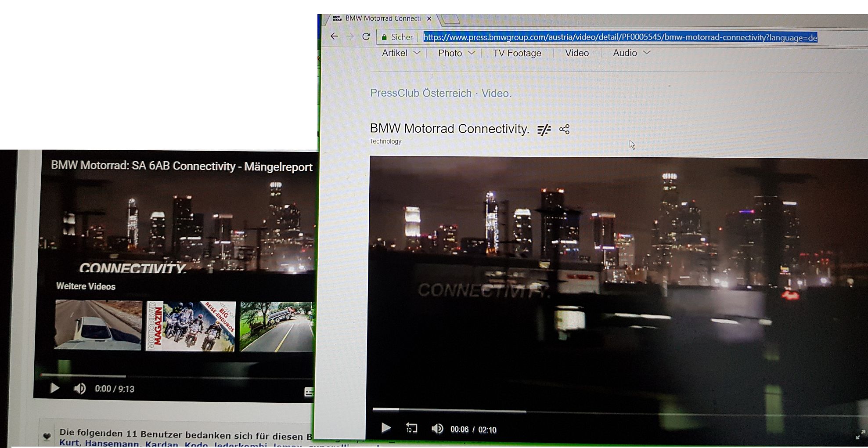Image resolution: width=868 pixels, height=448 pixels.
Task: Play the BMW press video
Action: pos(386,428)
